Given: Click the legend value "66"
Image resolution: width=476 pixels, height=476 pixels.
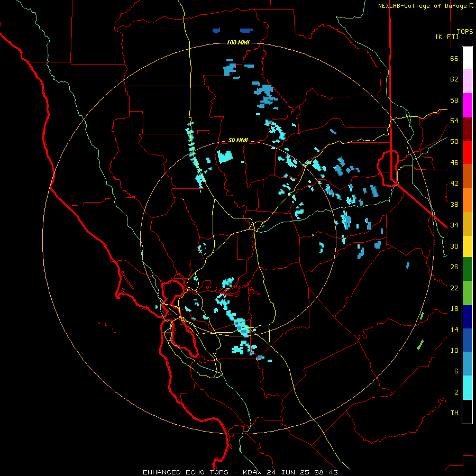Looking at the screenshot, I should point(454,58).
